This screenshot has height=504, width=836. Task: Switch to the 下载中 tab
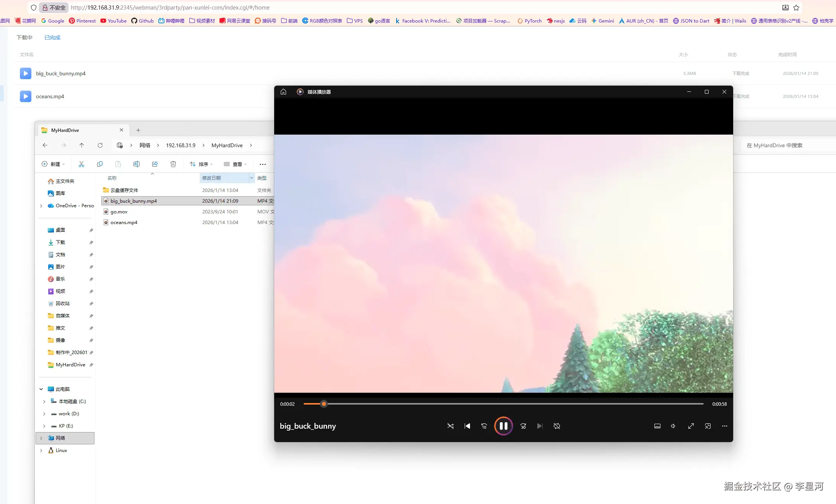pyautogui.click(x=24, y=37)
